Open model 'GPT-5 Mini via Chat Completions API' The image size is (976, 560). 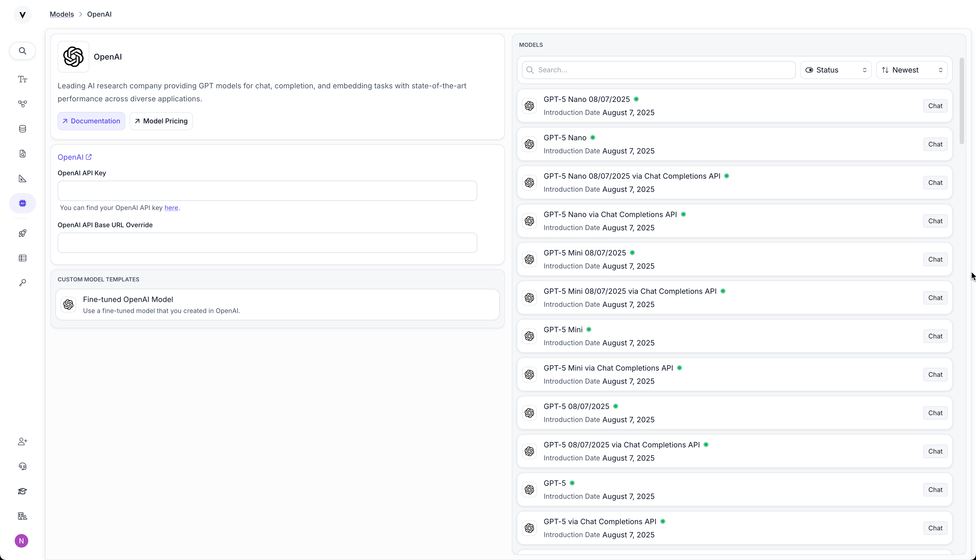coord(735,375)
